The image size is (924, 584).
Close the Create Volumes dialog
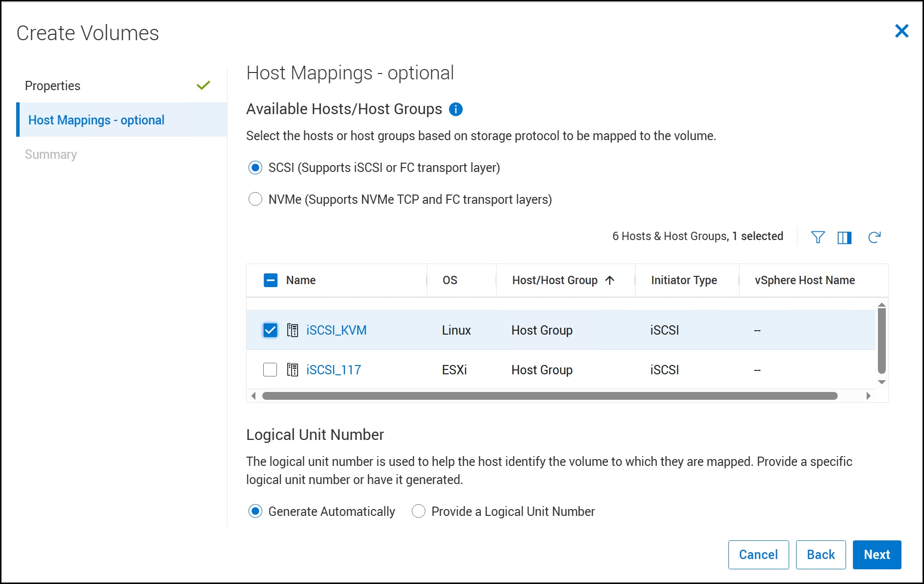[901, 31]
